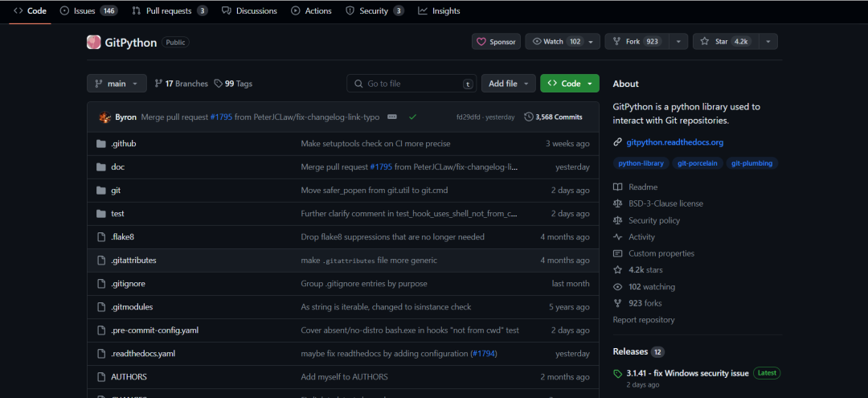Click the commit details ellipsis icon
This screenshot has width=868, height=398.
point(392,117)
